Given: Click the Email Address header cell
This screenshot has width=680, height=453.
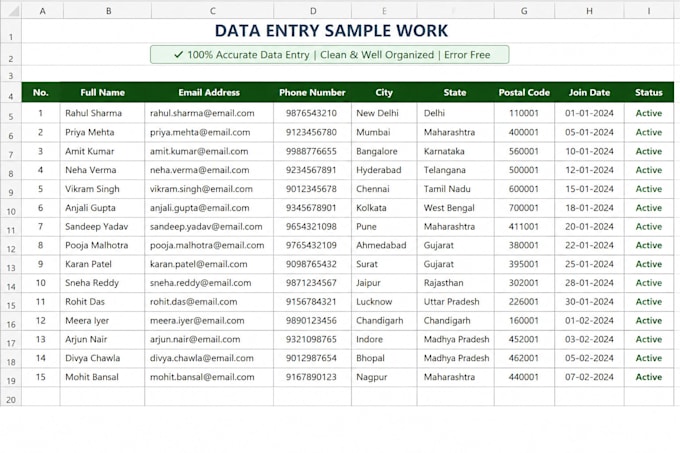Looking at the screenshot, I should [x=209, y=92].
